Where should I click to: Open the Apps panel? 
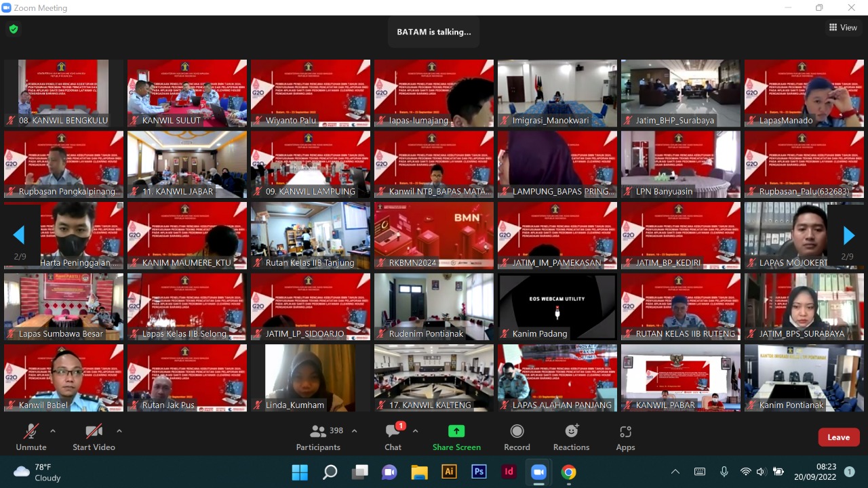click(625, 437)
